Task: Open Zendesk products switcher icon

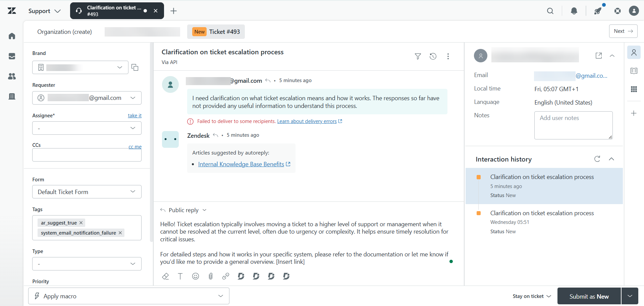Action: pos(618,11)
